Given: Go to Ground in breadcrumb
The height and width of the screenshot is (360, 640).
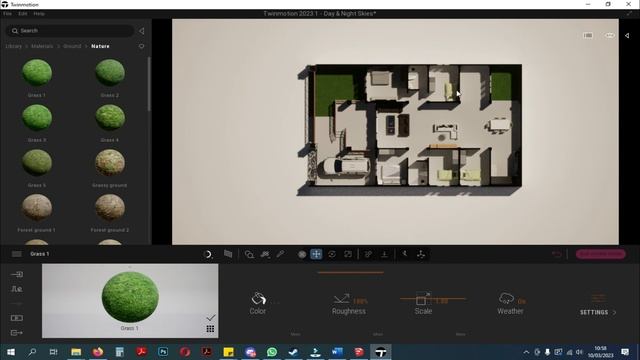Looking at the screenshot, I should 72,46.
